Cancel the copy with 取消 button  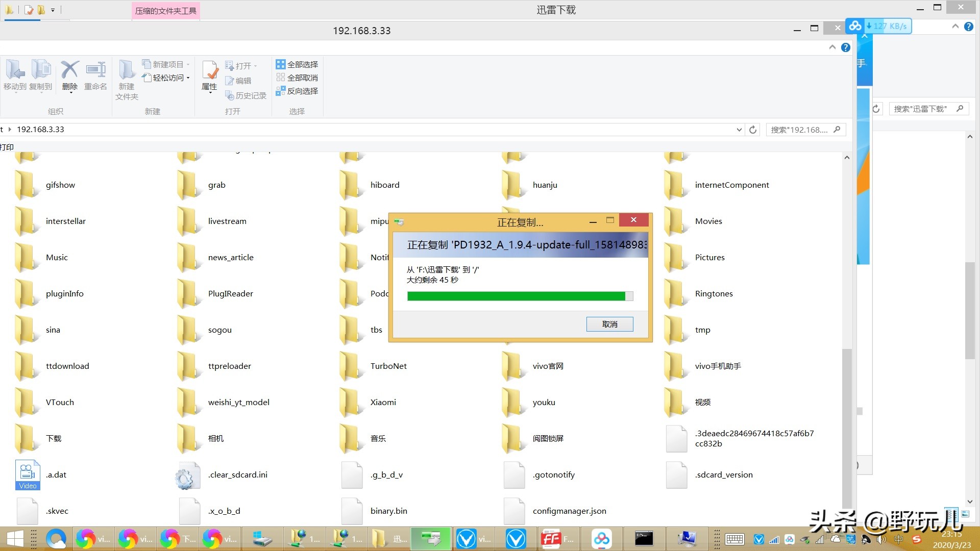[x=609, y=324]
